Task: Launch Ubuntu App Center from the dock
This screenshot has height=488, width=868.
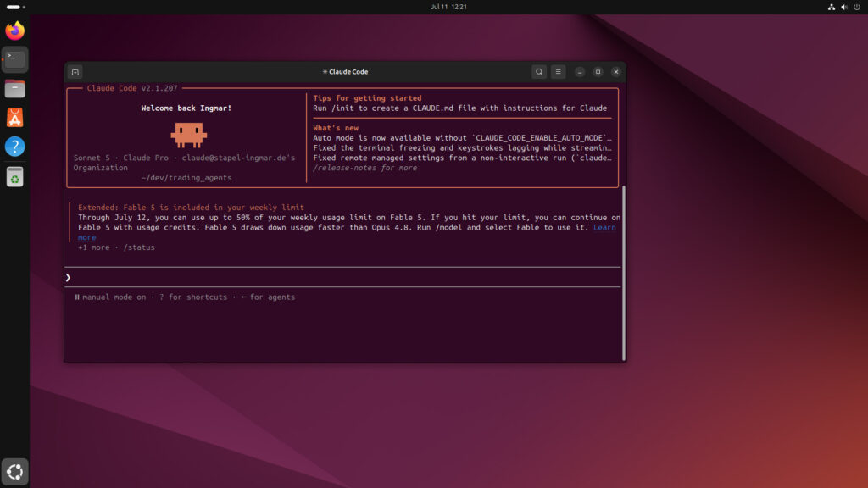Action: point(15,118)
